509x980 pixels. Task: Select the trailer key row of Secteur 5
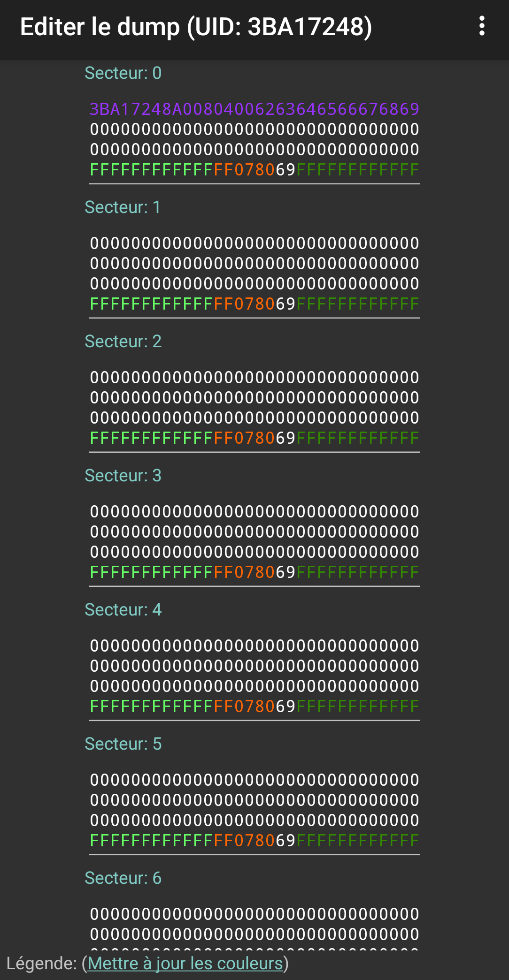point(254,841)
